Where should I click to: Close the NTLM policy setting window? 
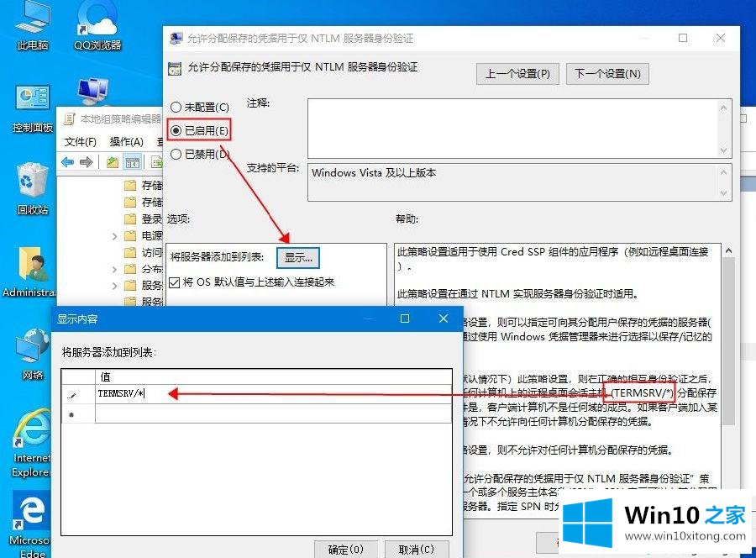click(721, 38)
